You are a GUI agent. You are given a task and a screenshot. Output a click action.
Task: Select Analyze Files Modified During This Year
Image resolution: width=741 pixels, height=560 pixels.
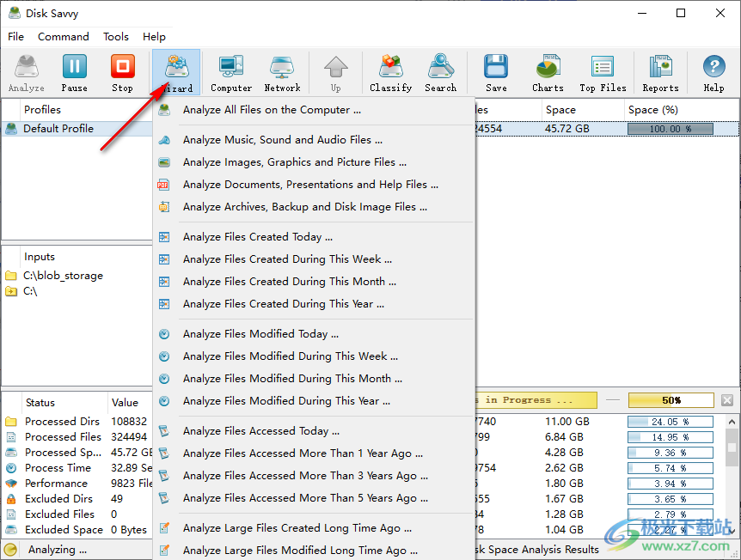pyautogui.click(x=314, y=401)
